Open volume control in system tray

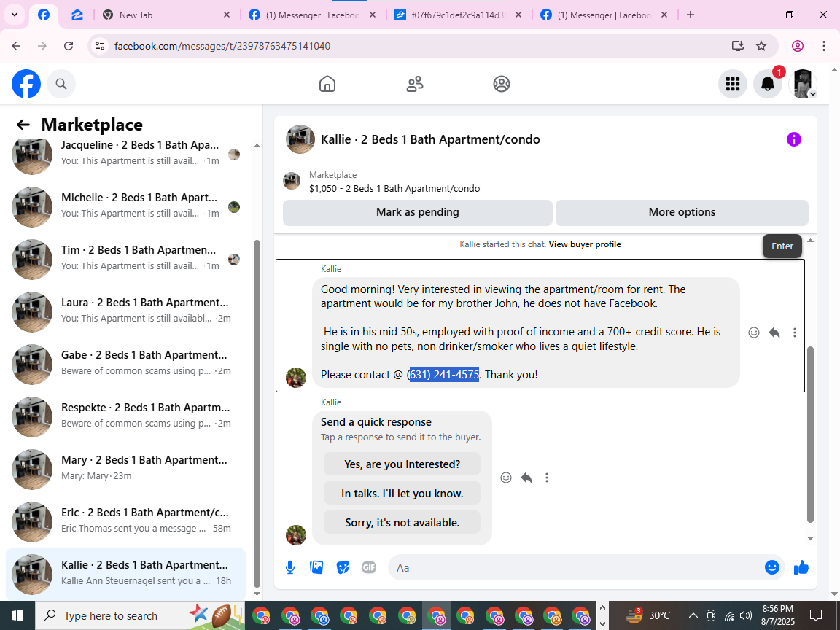pyautogui.click(x=746, y=615)
